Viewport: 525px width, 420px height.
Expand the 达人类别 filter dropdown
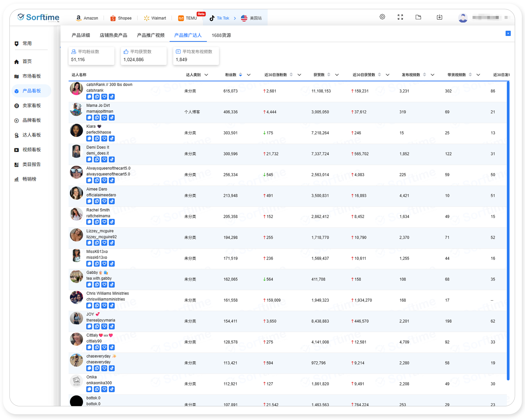point(206,75)
